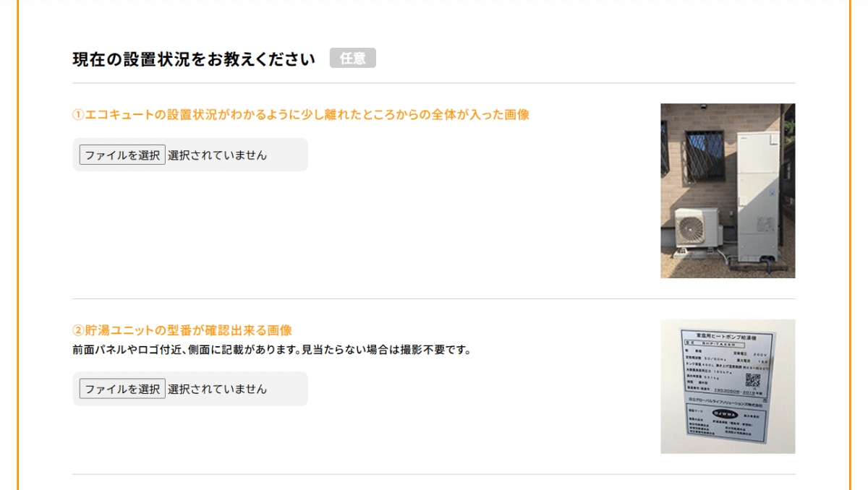This screenshot has height=490, width=868.
Task: Click the tall hot water tank in the photo
Action: [x=757, y=195]
